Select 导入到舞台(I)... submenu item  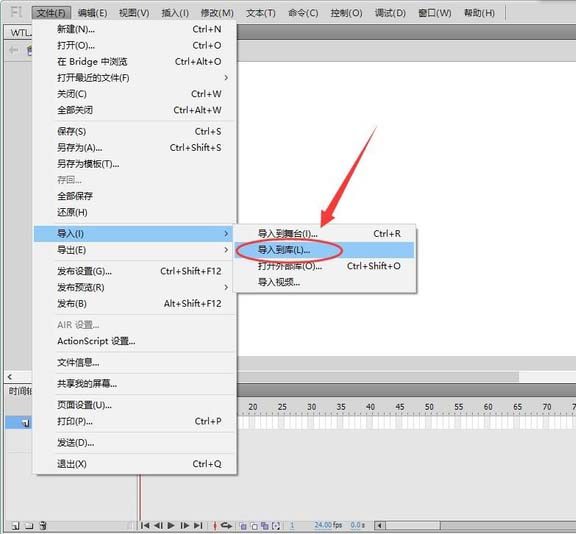pyautogui.click(x=325, y=234)
